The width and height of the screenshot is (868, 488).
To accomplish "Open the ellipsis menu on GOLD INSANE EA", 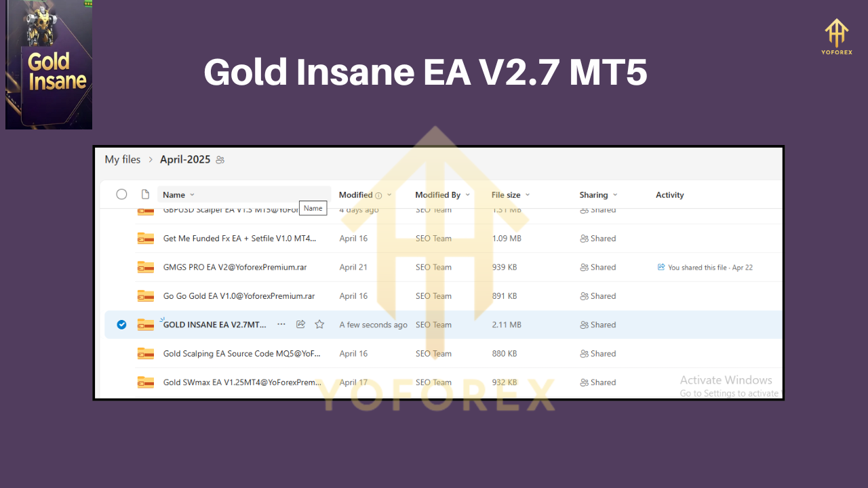I will pos(281,324).
